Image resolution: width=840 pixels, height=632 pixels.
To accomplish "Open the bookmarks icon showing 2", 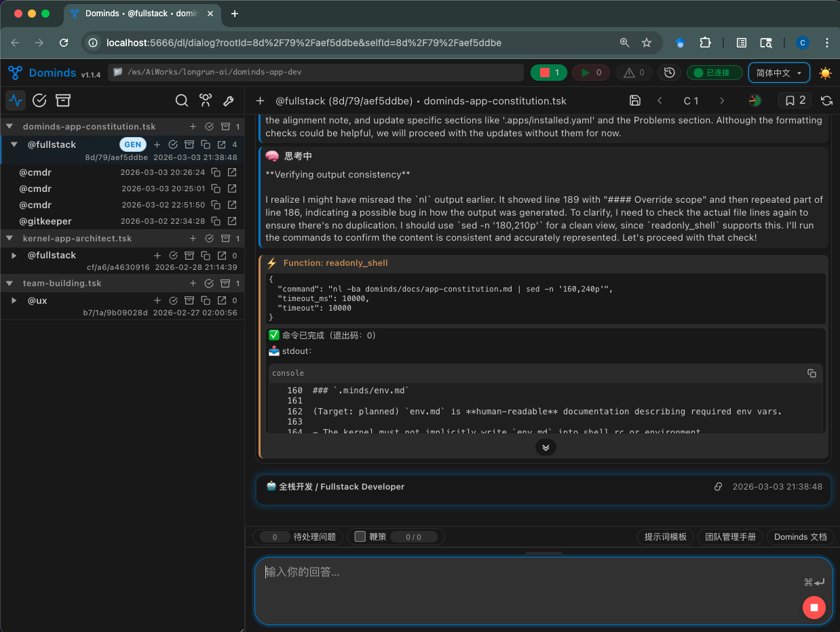I will [x=795, y=100].
